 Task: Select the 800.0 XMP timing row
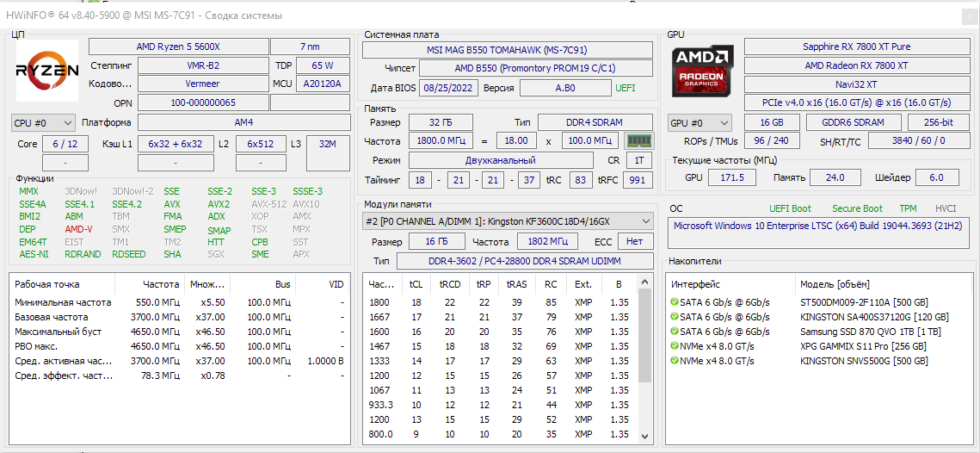[500, 434]
